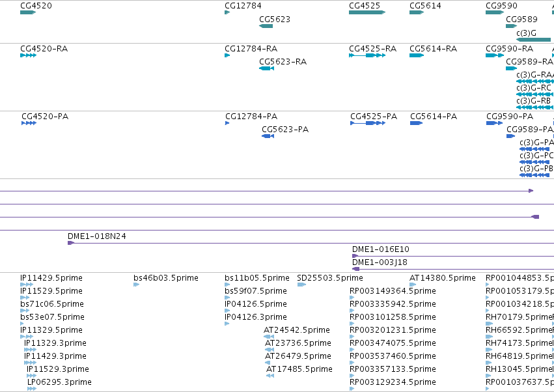The width and height of the screenshot is (554, 392).
Task: Select the CG5623-PA protein glyph
Action: pyautogui.click(x=268, y=136)
